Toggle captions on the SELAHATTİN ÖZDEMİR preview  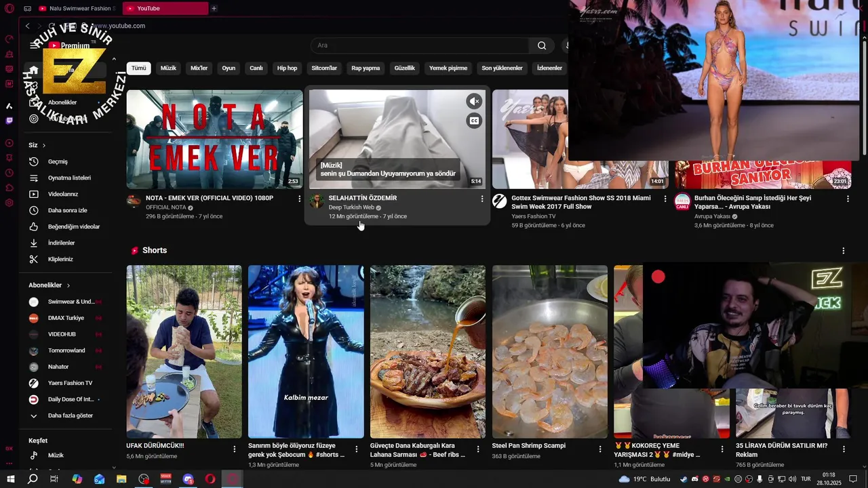pyautogui.click(x=474, y=121)
